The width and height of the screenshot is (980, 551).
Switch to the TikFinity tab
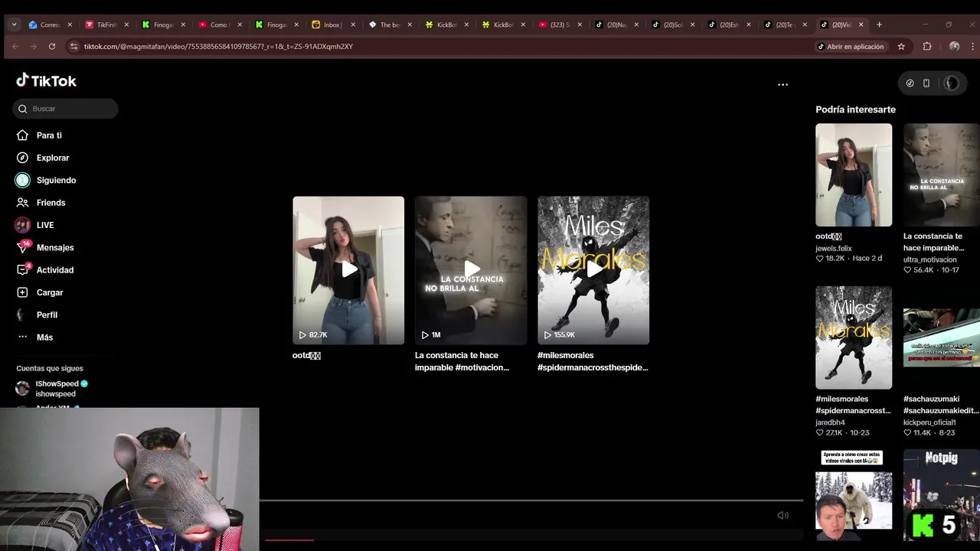(106, 24)
